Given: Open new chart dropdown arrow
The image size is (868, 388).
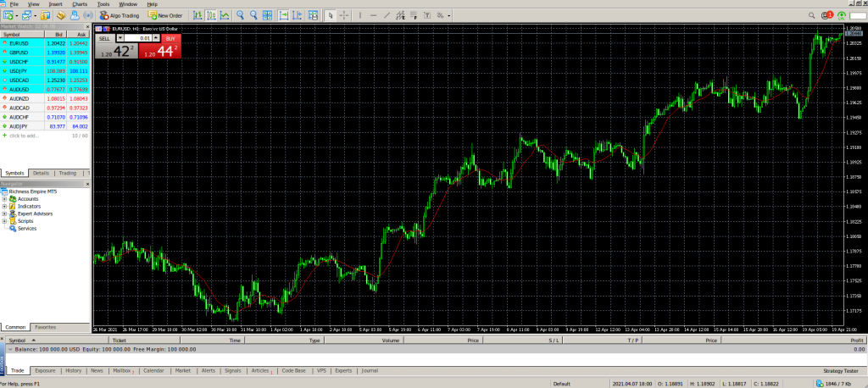Looking at the screenshot, I should pos(15,15).
